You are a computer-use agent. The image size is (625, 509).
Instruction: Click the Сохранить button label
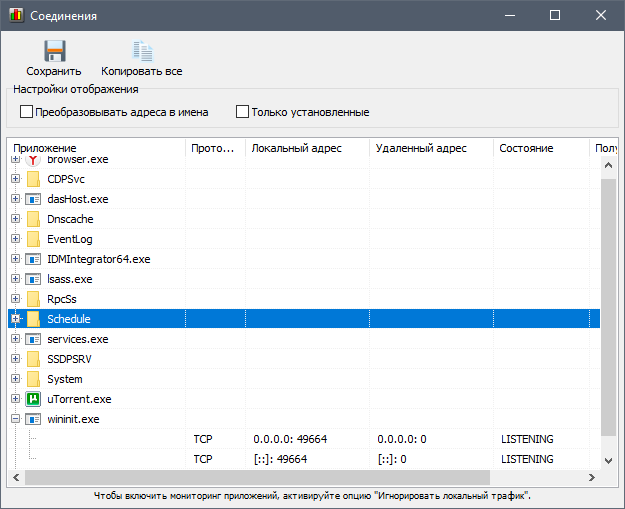(54, 71)
